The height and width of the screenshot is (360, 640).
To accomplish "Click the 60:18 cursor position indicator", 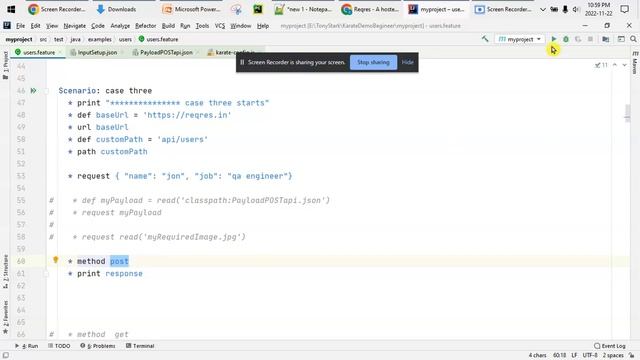I will (559, 356).
